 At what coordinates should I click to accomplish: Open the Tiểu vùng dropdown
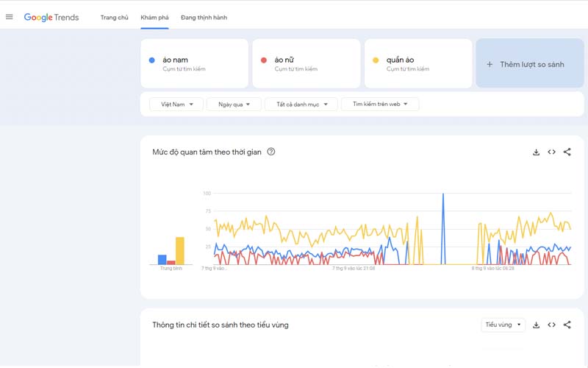click(503, 325)
